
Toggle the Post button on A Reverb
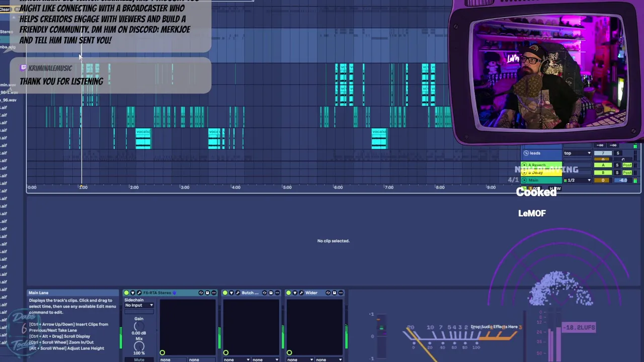627,165
